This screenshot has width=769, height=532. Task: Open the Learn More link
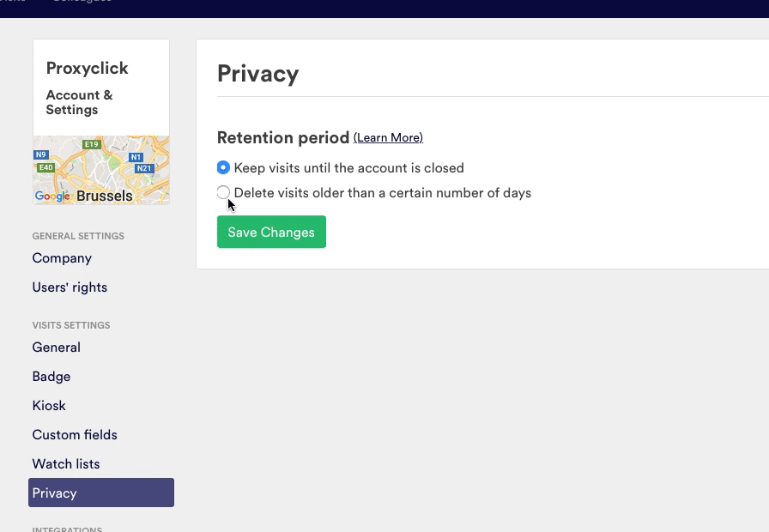tap(388, 138)
